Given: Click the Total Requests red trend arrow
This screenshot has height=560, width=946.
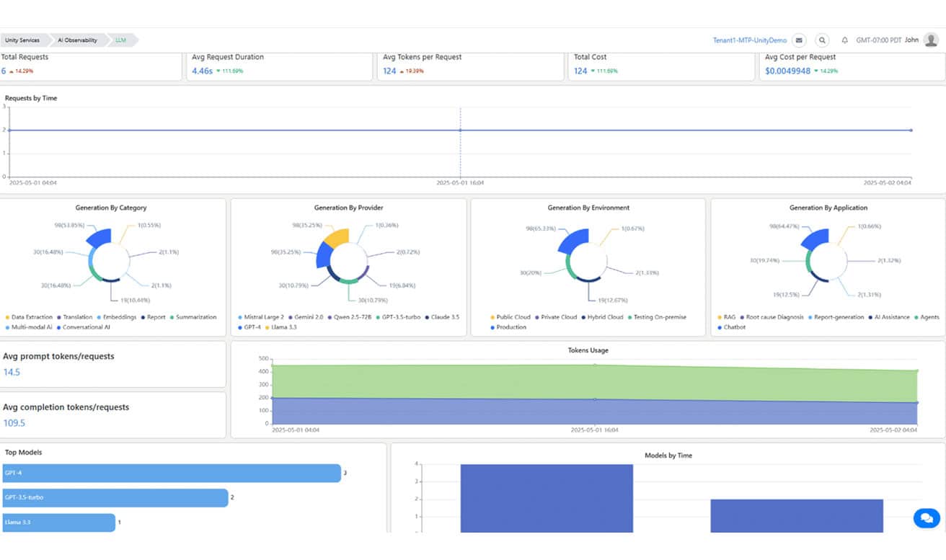Looking at the screenshot, I should [x=11, y=71].
